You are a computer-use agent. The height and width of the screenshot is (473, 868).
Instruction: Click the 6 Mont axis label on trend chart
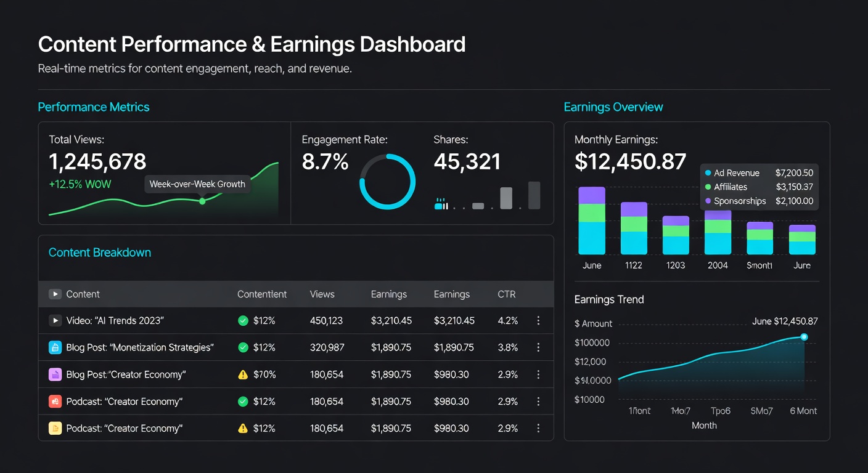pos(803,411)
